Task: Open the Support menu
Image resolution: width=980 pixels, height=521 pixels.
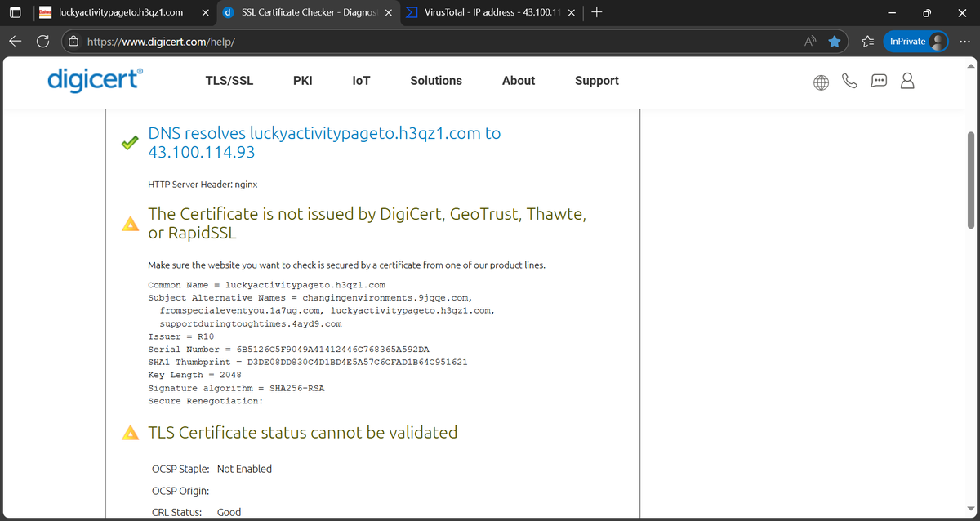Action: coord(597,81)
